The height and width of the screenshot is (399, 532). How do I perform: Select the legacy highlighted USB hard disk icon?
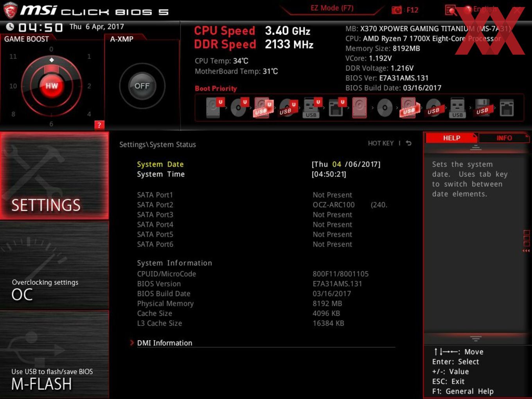click(409, 108)
